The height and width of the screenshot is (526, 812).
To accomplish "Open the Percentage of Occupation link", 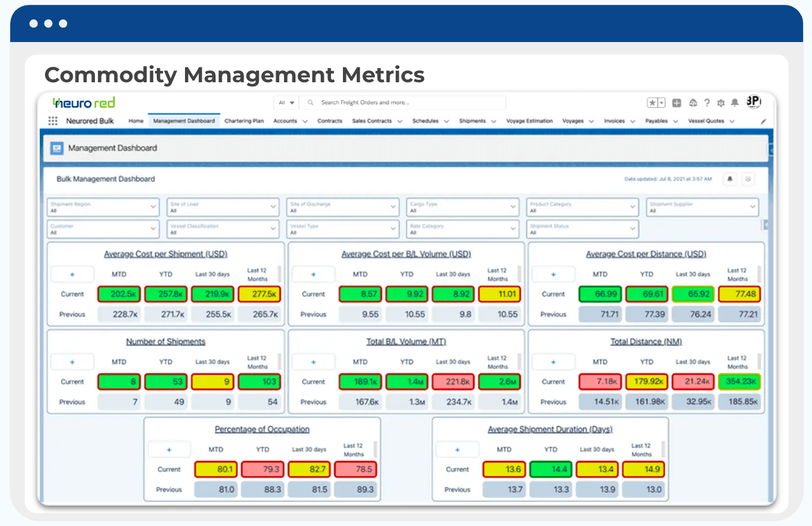I will [262, 429].
